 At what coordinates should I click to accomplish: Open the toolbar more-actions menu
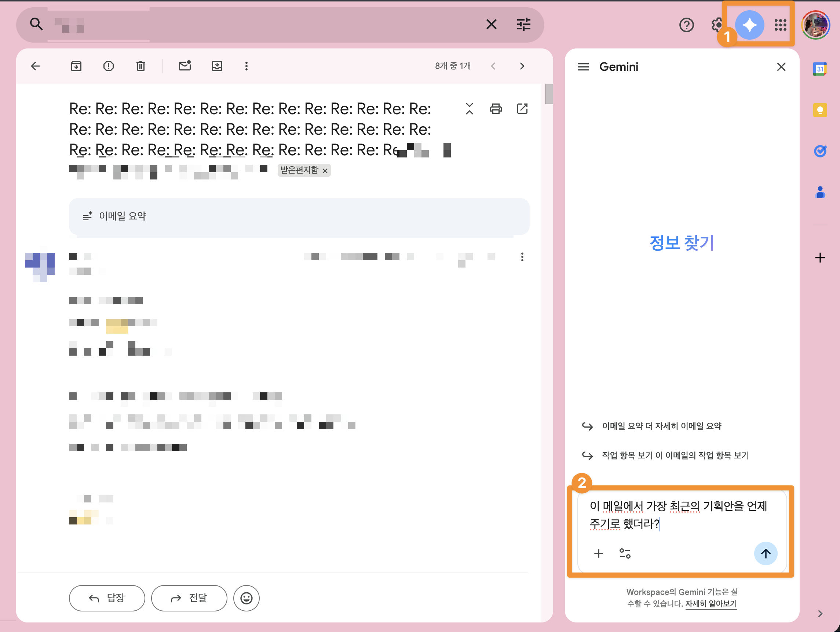[246, 66]
